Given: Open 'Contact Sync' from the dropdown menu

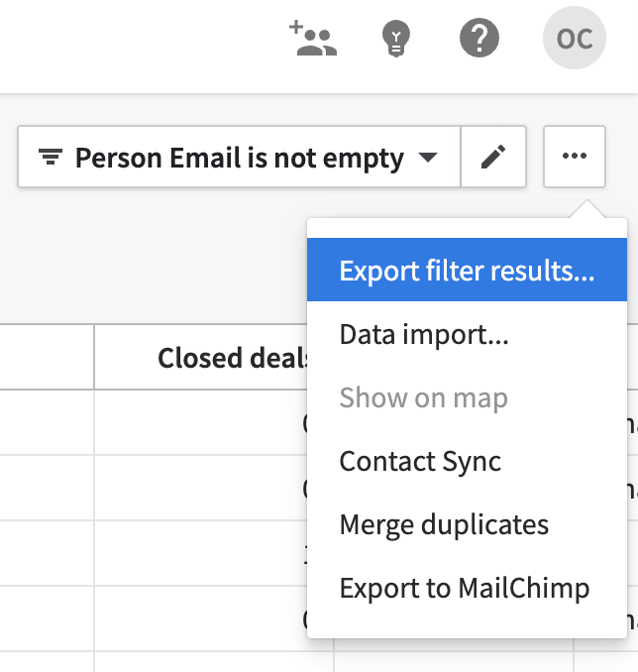Looking at the screenshot, I should click(x=420, y=461).
